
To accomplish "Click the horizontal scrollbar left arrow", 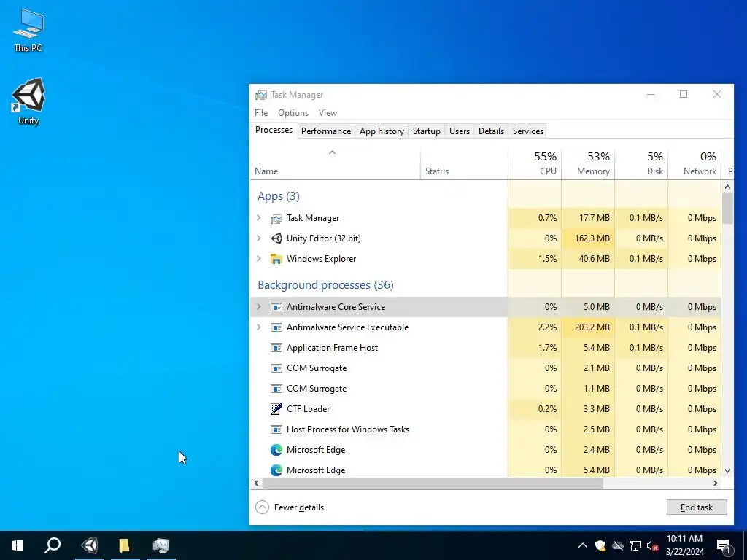I will [x=256, y=483].
